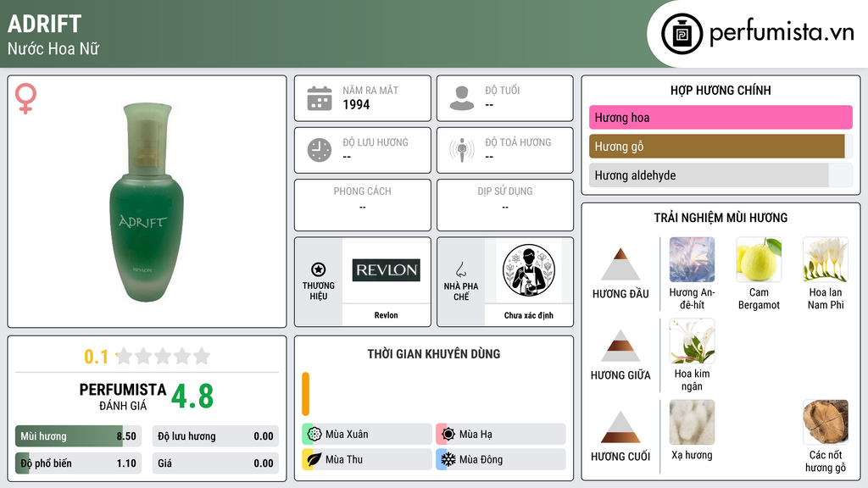Screen dimensions: 868x488
Task: Select the Mùa Hạ season label
Action: [476, 435]
